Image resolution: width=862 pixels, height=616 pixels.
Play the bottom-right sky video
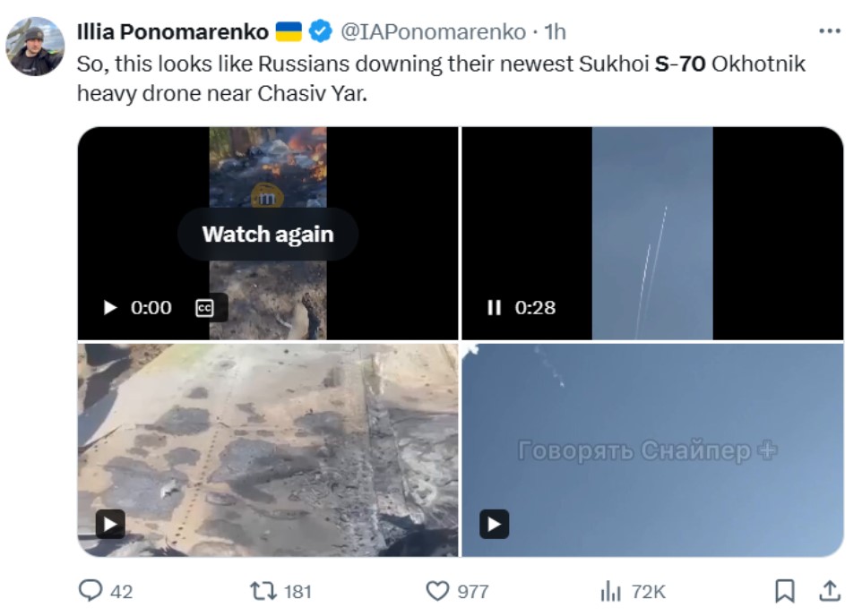[x=494, y=524]
